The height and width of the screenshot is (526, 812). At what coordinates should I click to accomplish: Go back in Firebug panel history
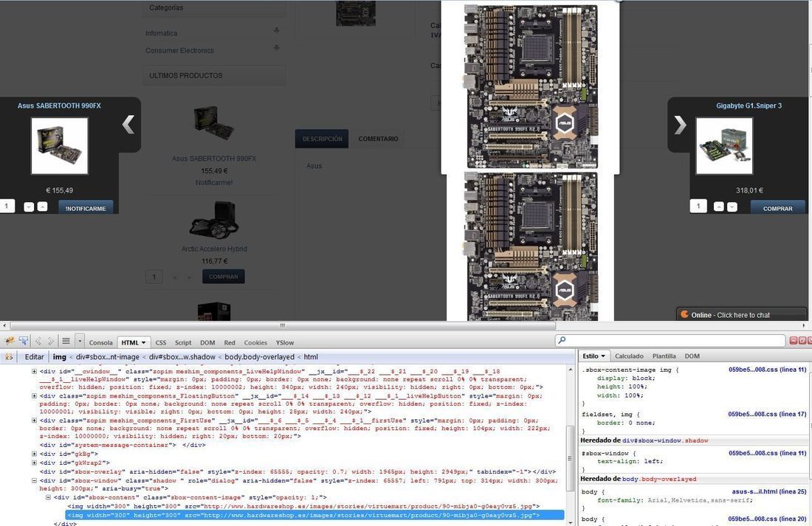click(38, 341)
